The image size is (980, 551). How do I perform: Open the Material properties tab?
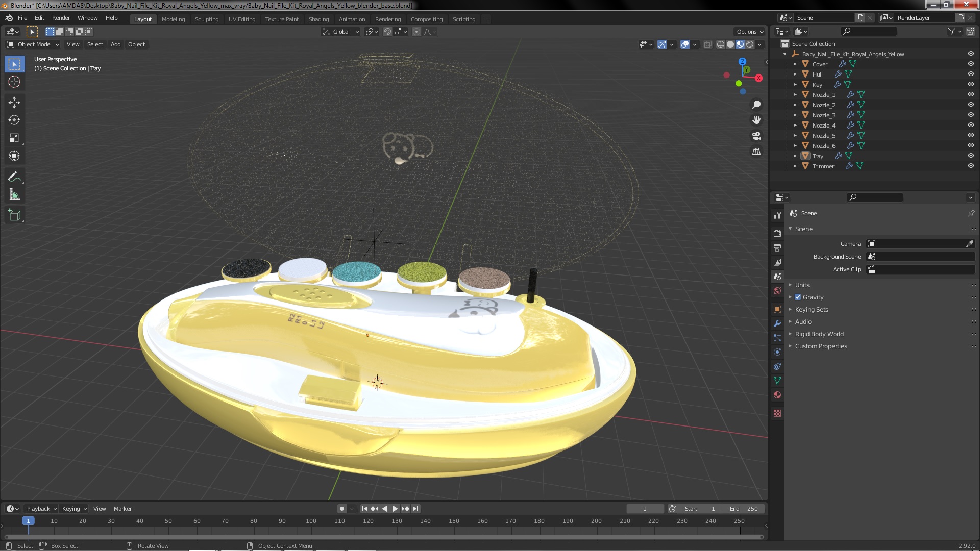tap(777, 395)
